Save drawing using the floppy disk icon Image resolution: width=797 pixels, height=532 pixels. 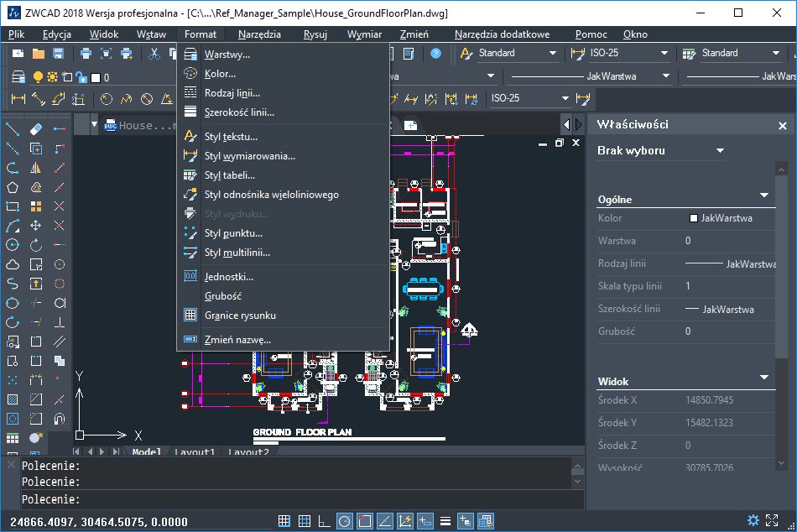(59, 54)
